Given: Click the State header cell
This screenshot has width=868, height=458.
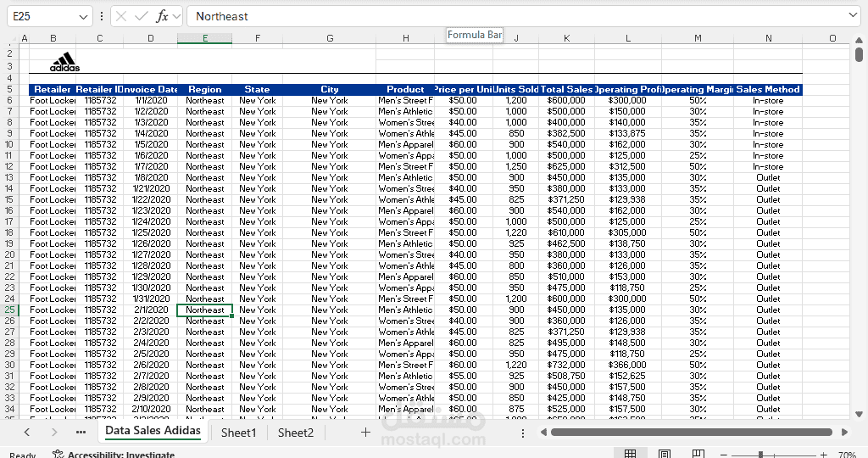Looking at the screenshot, I should 258,90.
